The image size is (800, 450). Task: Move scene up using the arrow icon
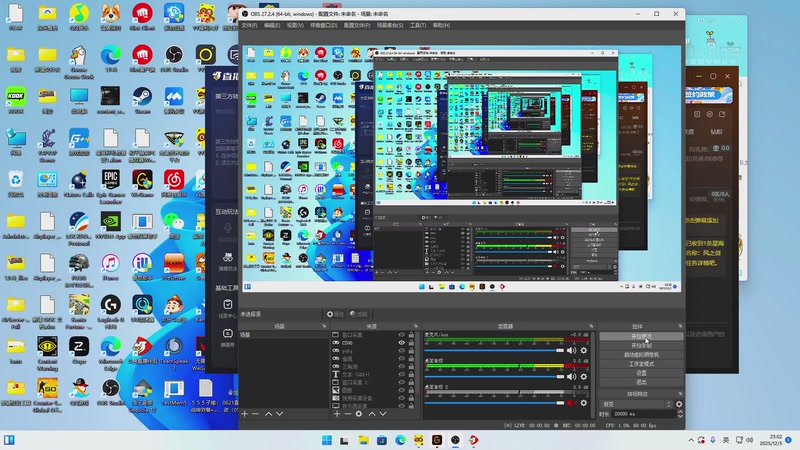(x=269, y=414)
